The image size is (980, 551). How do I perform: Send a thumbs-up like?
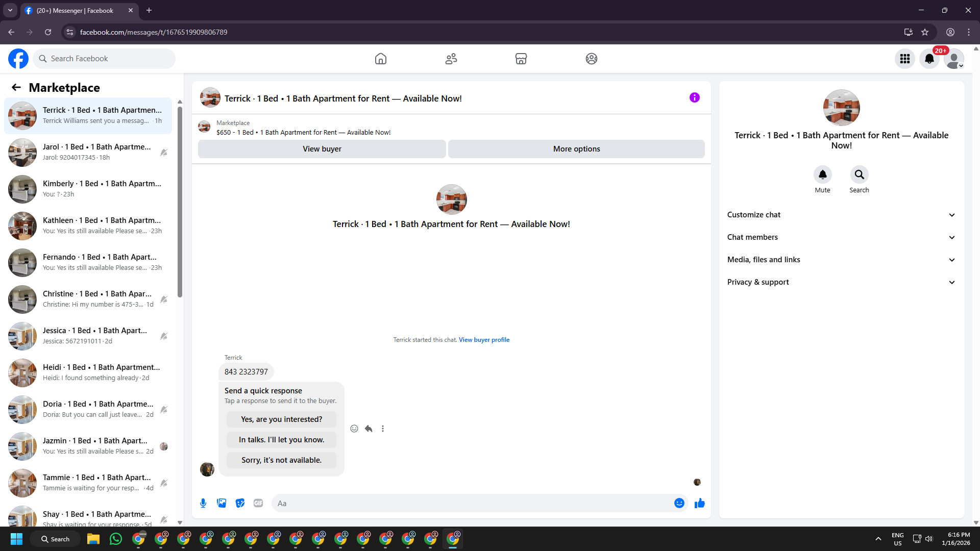click(699, 503)
